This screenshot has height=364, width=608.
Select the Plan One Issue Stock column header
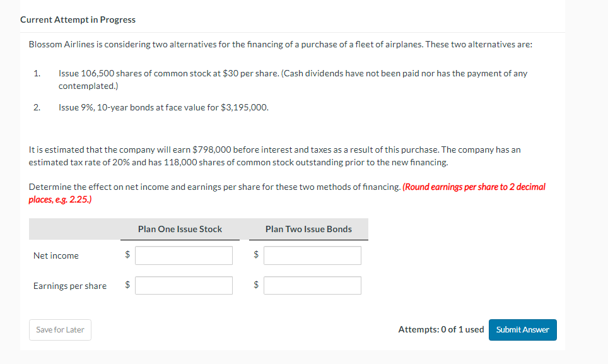pyautogui.click(x=180, y=229)
